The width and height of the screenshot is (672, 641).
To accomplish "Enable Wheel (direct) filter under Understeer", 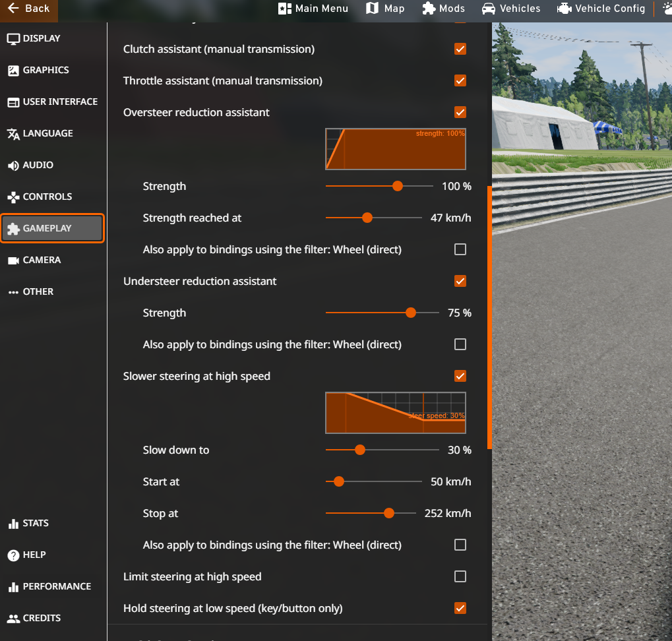I will 460,344.
